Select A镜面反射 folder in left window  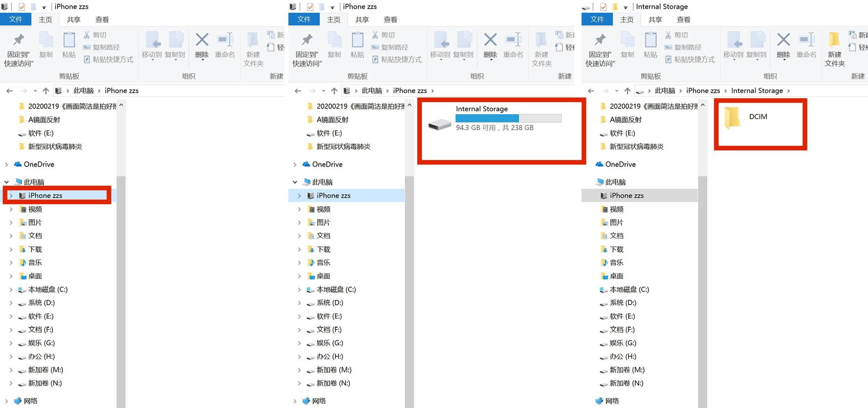click(x=44, y=120)
